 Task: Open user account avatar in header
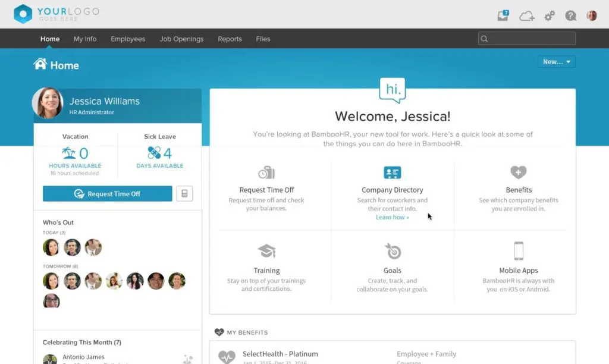(x=592, y=15)
